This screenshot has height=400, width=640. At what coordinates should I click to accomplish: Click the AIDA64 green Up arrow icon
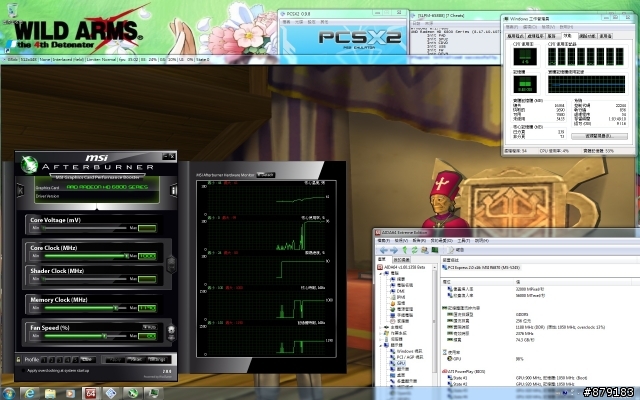(x=405, y=250)
